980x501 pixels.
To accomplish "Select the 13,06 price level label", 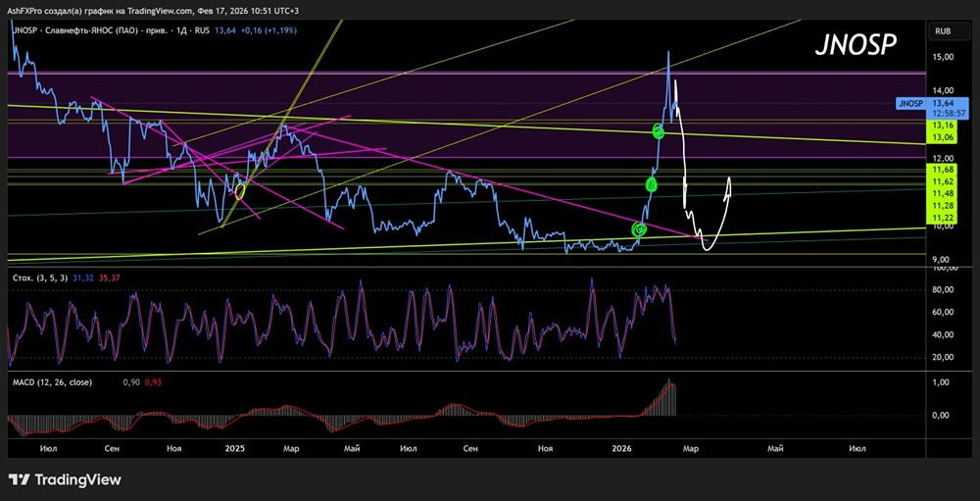I will [x=942, y=137].
